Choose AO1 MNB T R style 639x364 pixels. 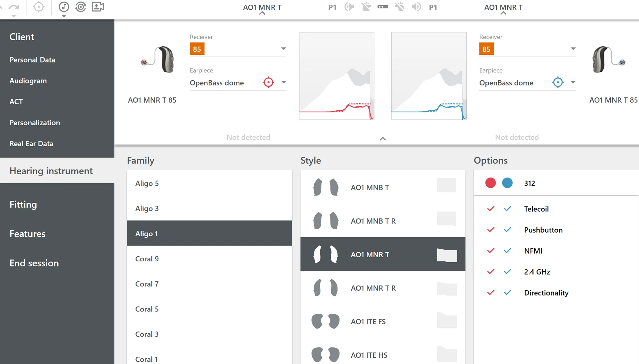[x=383, y=221]
